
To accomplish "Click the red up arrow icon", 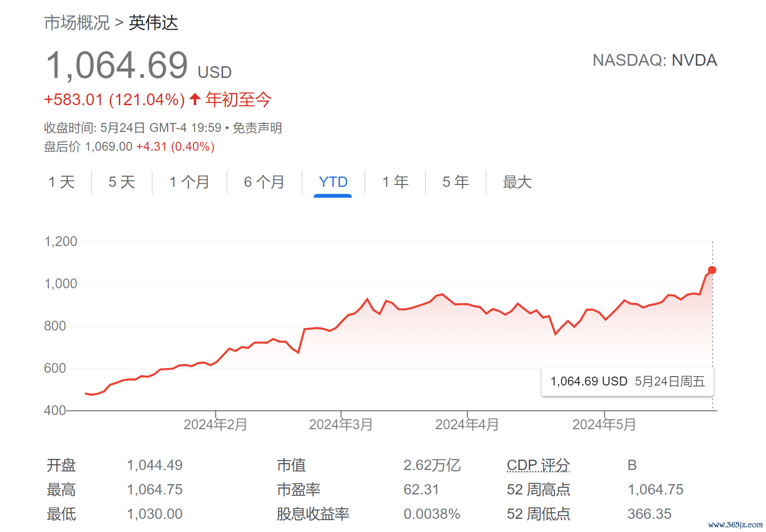I will (195, 99).
